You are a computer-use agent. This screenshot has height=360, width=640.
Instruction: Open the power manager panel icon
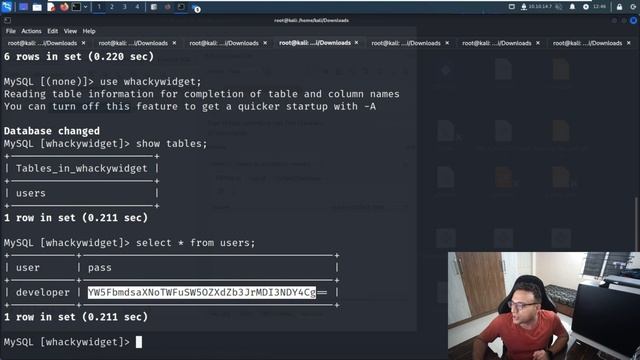586,7
